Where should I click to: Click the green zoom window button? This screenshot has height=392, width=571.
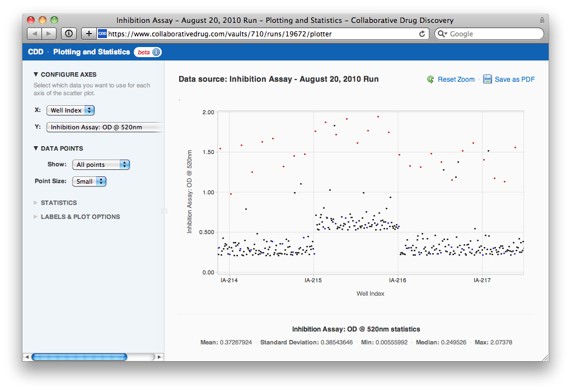pos(54,20)
